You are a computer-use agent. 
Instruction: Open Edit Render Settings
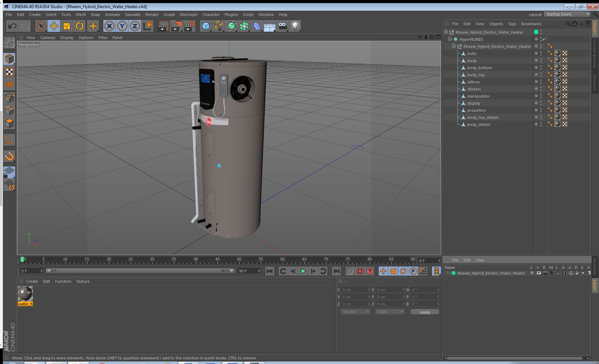point(189,26)
